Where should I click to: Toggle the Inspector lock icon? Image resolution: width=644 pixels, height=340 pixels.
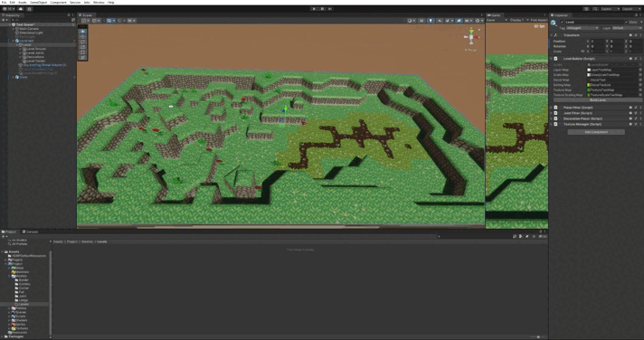(x=636, y=15)
